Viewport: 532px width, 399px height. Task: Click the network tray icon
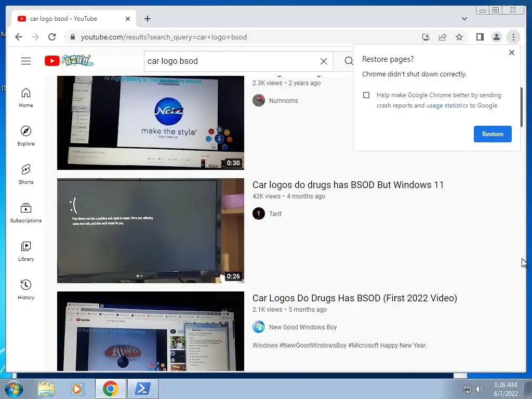[x=467, y=389]
